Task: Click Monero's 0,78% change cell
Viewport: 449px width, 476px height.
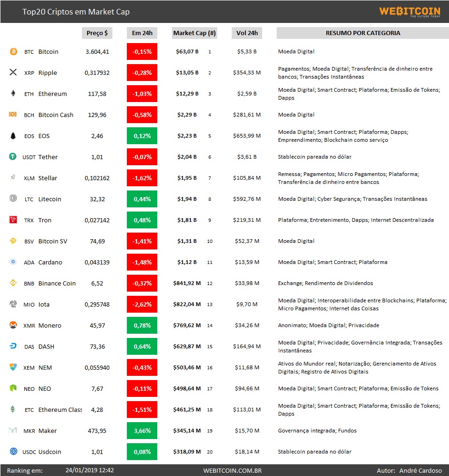Action: click(x=142, y=325)
